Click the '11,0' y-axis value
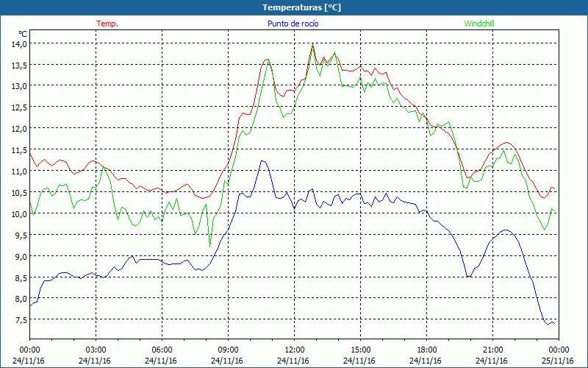This screenshot has width=588, height=368. (20, 171)
